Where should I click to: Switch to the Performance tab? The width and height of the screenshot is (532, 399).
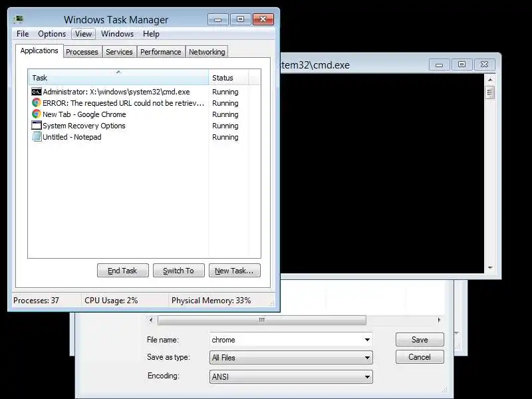click(161, 52)
